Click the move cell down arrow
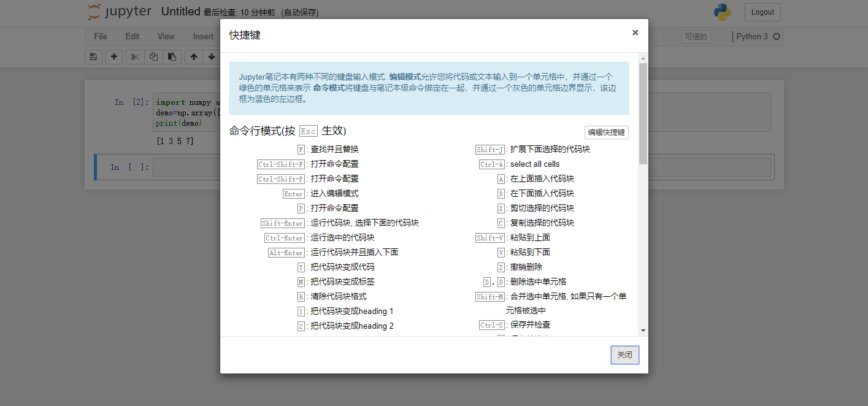 212,56
